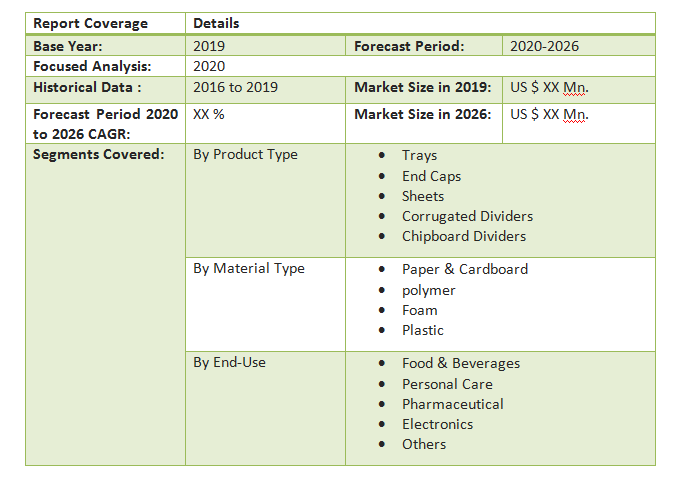Select the 'Trays' bullet item
Viewport: 673px width, 491px height.
click(419, 155)
